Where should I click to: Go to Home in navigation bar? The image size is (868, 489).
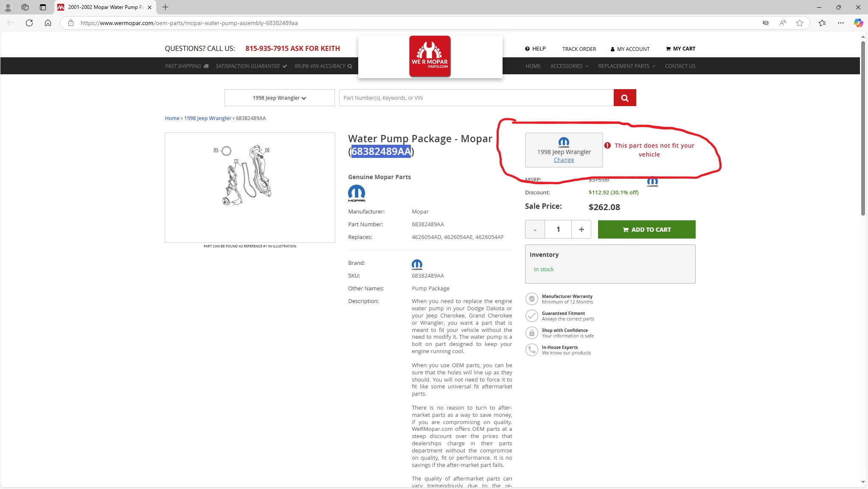point(533,66)
